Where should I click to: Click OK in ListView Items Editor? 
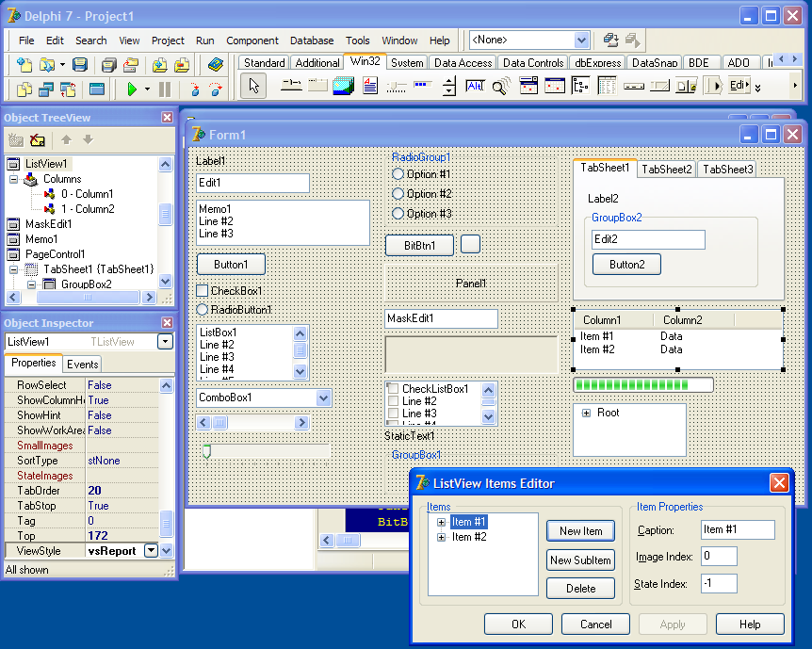point(518,625)
